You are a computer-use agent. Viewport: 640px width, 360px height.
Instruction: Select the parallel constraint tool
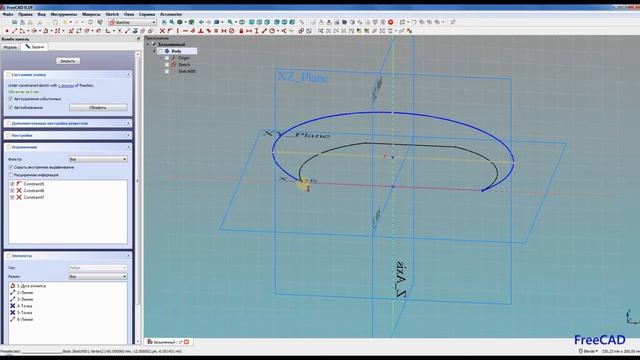(193, 31)
